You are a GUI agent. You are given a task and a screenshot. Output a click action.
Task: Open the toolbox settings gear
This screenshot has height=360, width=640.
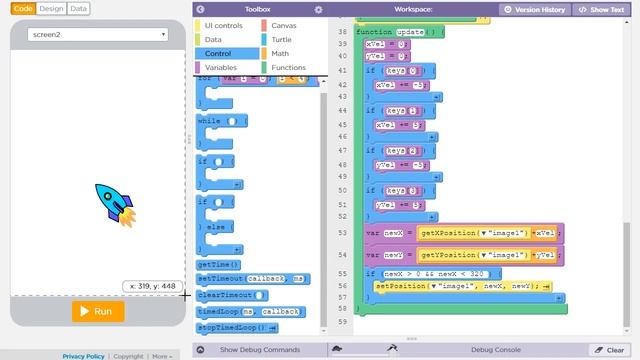(318, 9)
